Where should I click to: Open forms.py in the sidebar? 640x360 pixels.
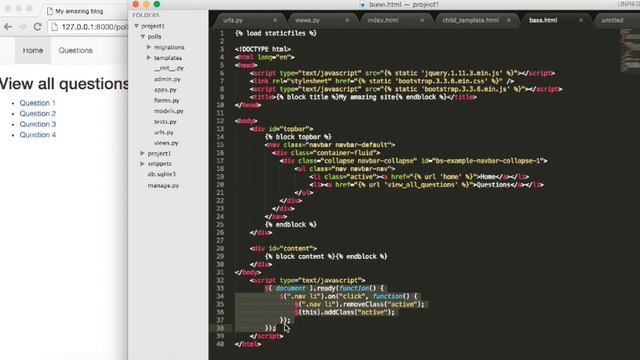167,100
